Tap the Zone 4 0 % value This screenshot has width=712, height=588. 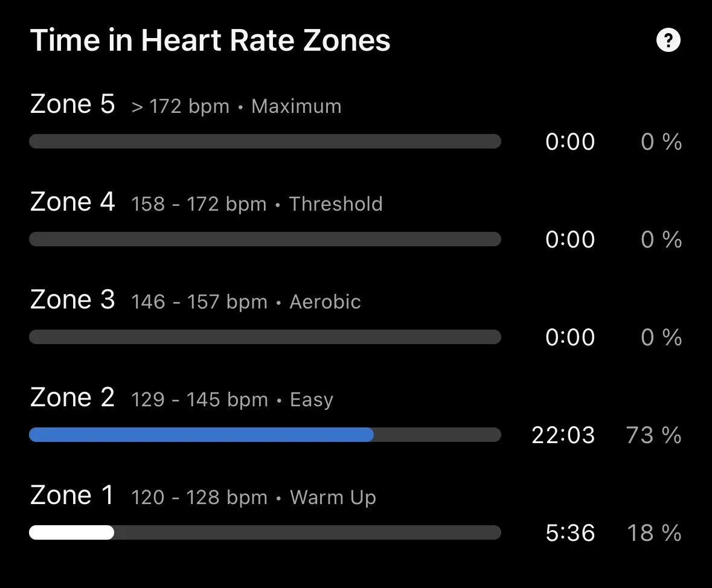pos(662,240)
